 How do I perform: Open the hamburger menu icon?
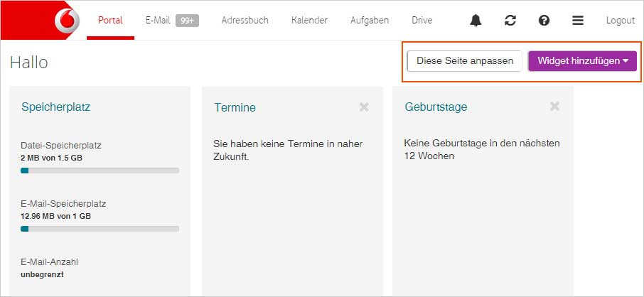tap(578, 21)
